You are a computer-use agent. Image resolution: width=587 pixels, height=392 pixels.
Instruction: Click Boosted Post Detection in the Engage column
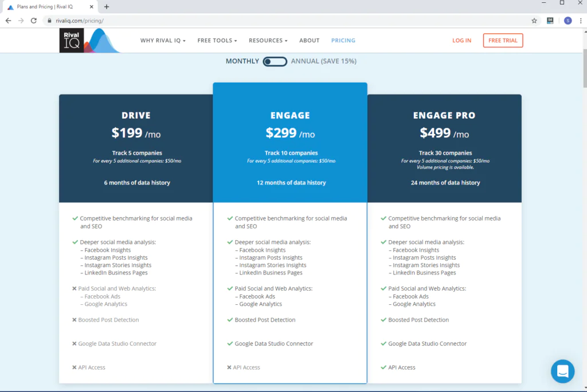pyautogui.click(x=265, y=320)
